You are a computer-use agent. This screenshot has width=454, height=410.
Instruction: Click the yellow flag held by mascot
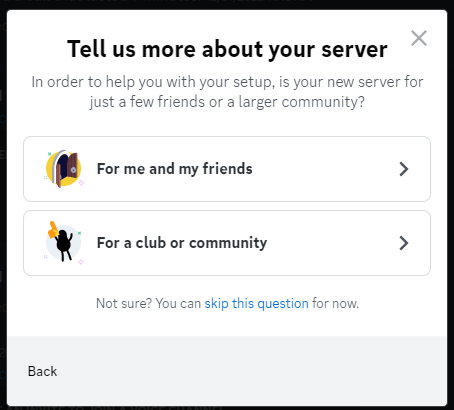tap(53, 230)
